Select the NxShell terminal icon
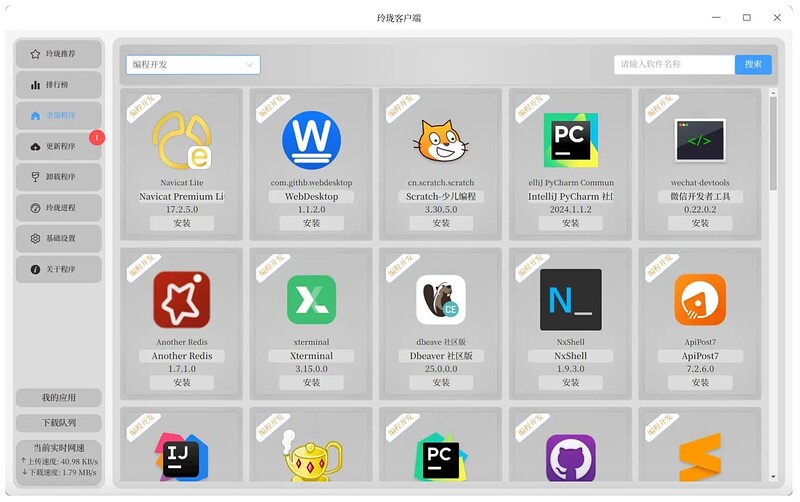 [570, 299]
